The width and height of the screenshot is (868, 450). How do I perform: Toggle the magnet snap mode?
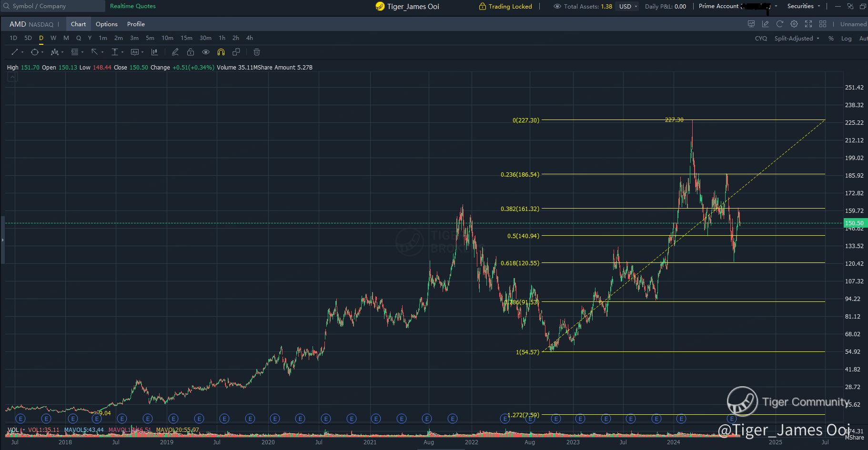click(x=221, y=52)
